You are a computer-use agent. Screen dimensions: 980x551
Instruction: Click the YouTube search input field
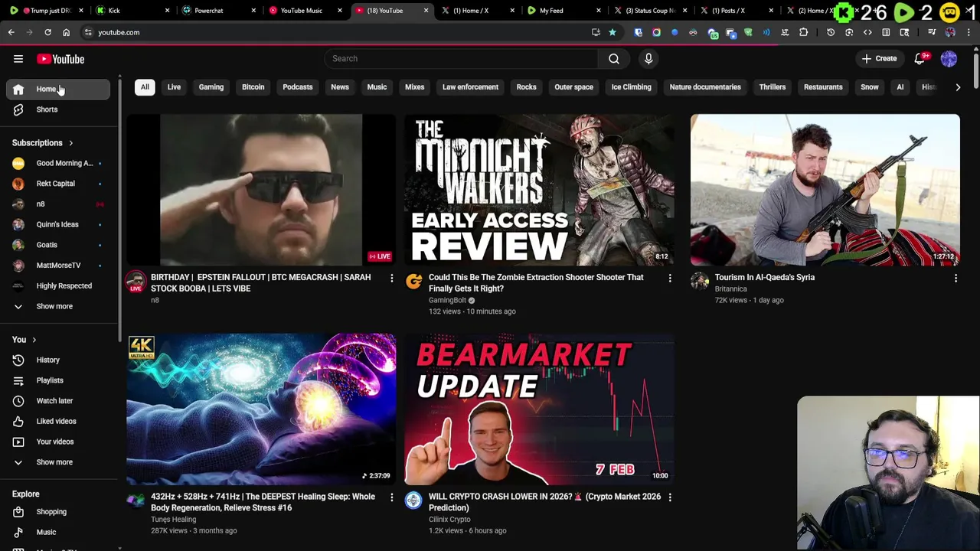[x=462, y=59]
